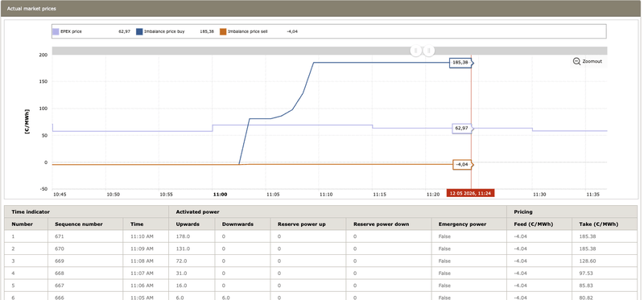Click the 128.60 take price cell
This screenshot has width=644, height=300.
605,261
